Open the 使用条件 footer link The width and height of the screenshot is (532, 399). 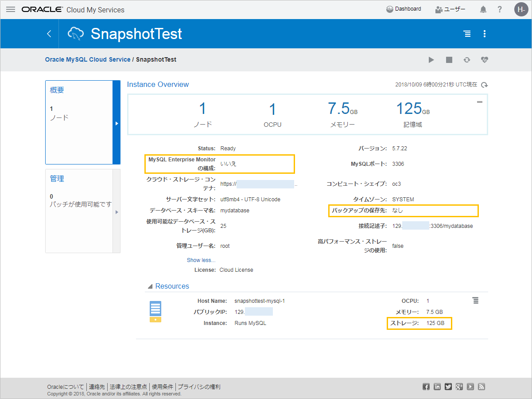(x=163, y=387)
